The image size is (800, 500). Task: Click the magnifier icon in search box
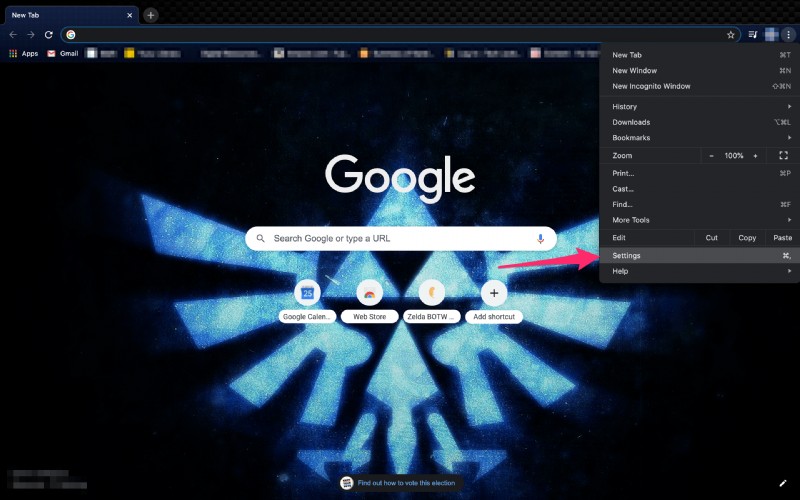pos(260,238)
